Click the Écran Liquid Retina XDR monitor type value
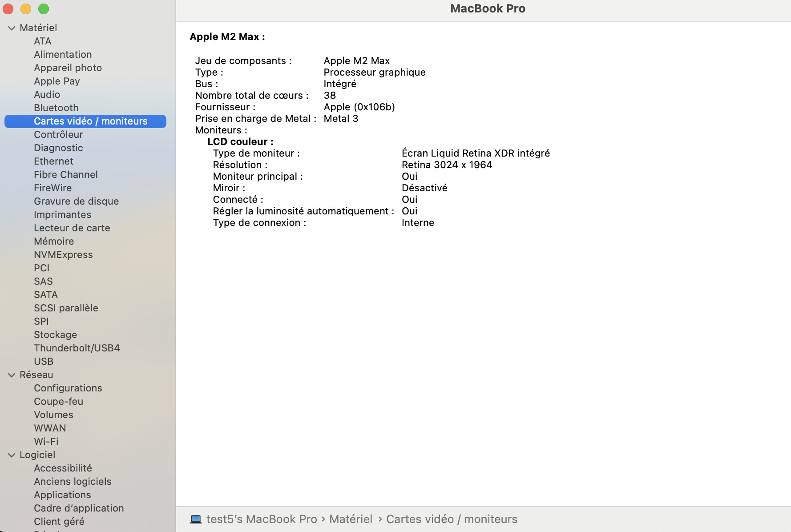791x532 pixels. pos(476,153)
